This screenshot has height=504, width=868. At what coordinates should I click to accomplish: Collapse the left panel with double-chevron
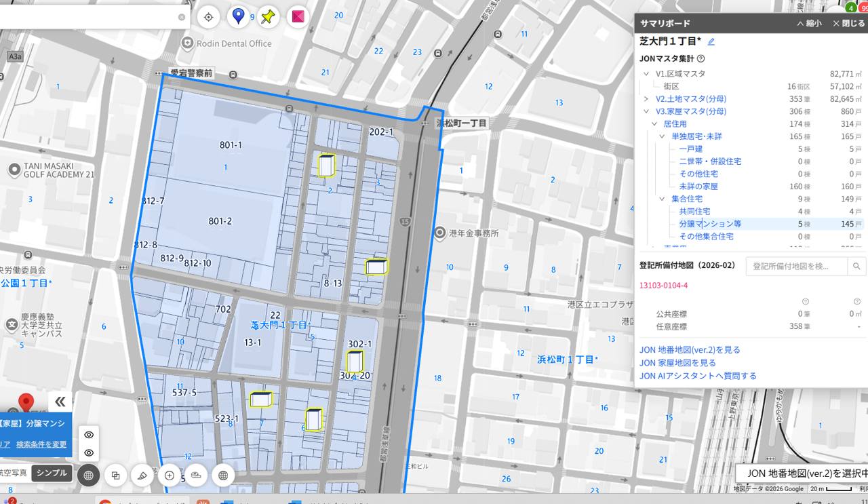pos(60,402)
